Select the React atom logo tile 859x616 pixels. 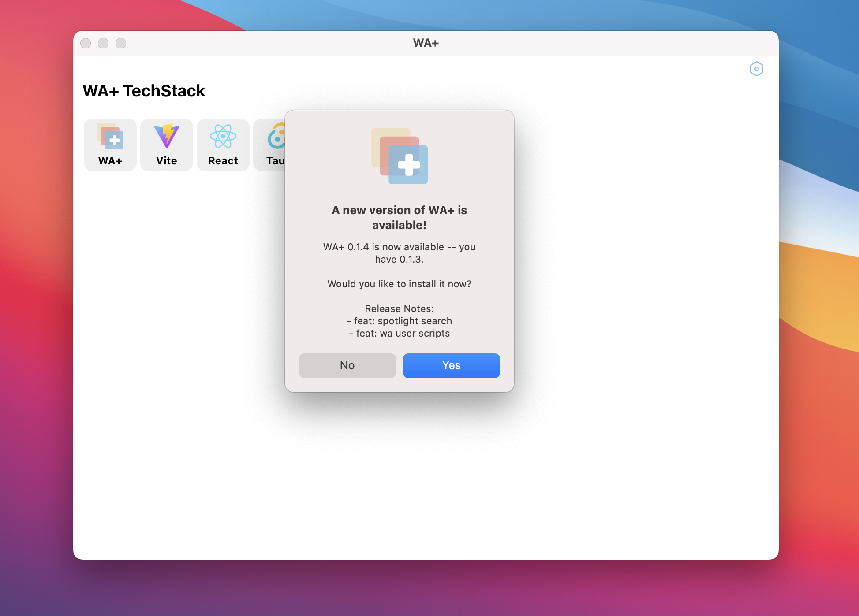[x=223, y=145]
